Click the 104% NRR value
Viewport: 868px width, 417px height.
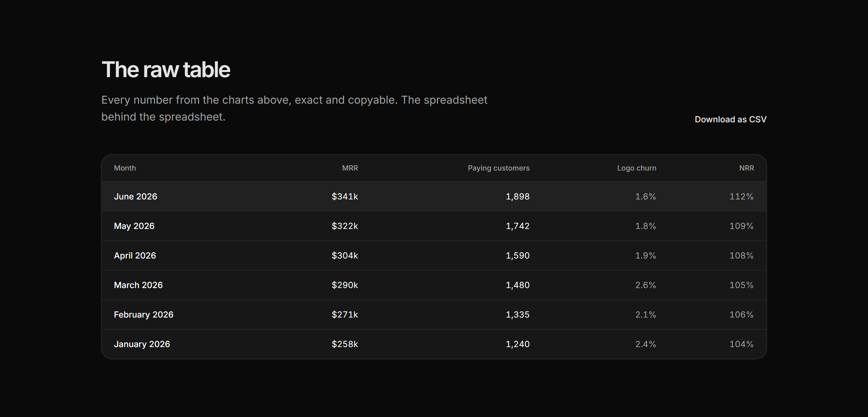(x=742, y=344)
